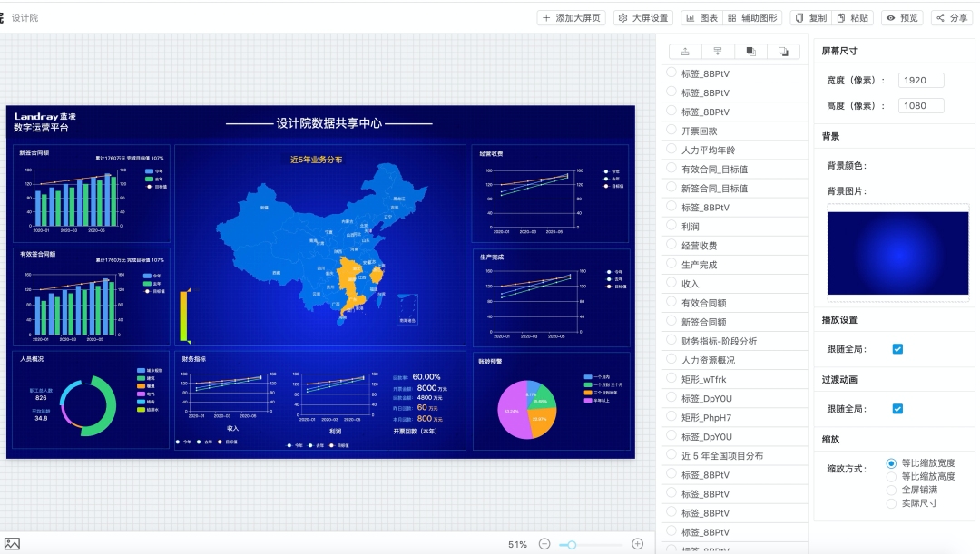Click the 添加大屏页 add page button
980x554 pixels.
click(x=571, y=18)
